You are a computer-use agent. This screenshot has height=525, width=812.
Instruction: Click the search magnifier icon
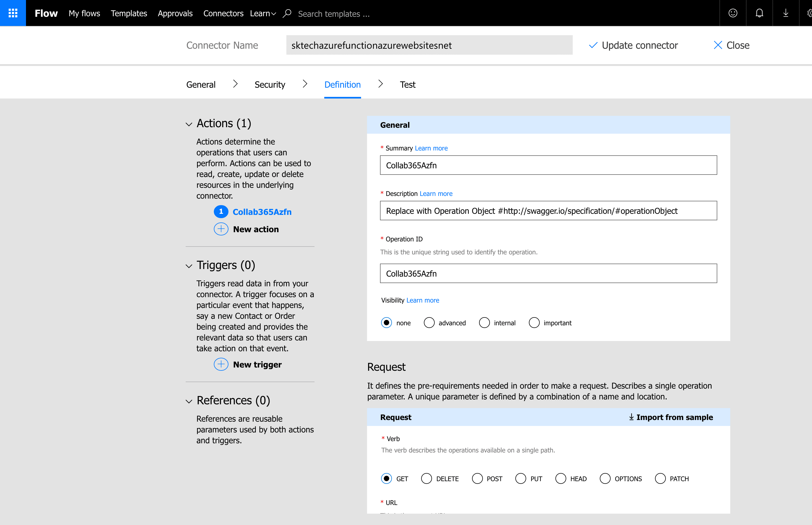tap(287, 13)
